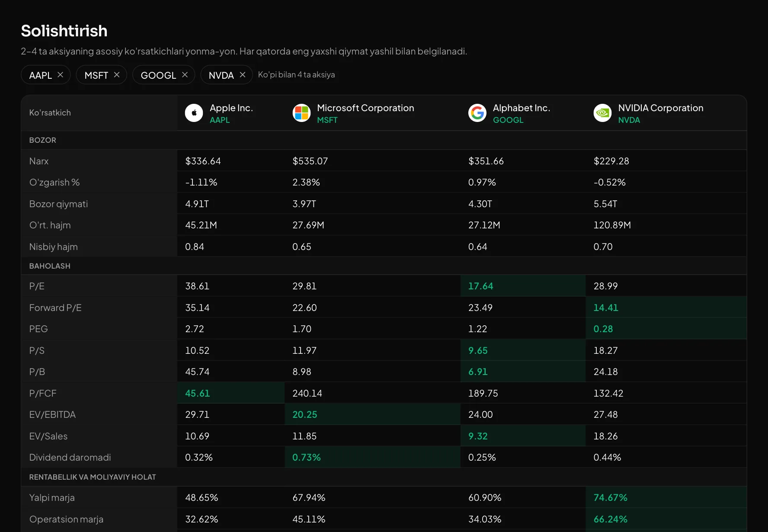
Task: Click highlighted NVIDIA Forward P/E 14.41
Action: click(606, 308)
